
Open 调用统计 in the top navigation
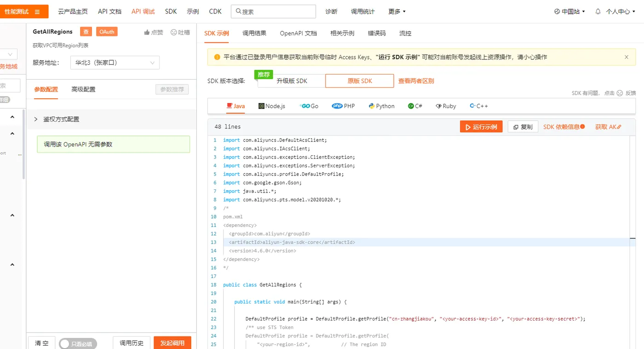[x=363, y=11]
